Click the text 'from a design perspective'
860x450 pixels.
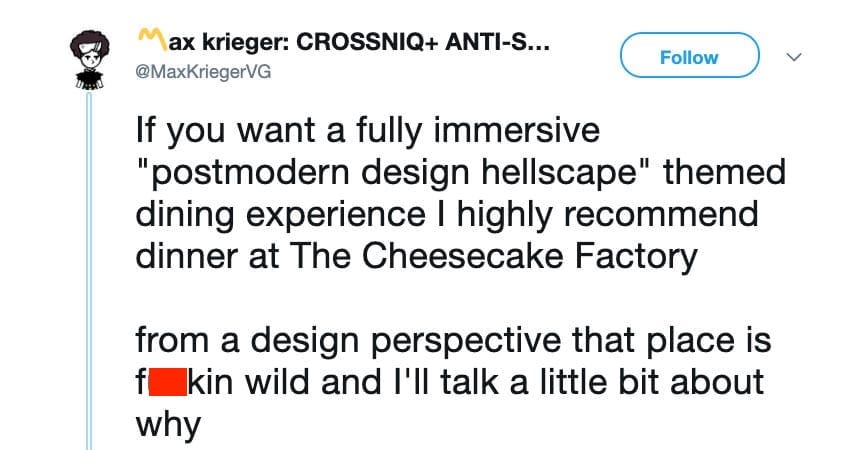point(348,340)
